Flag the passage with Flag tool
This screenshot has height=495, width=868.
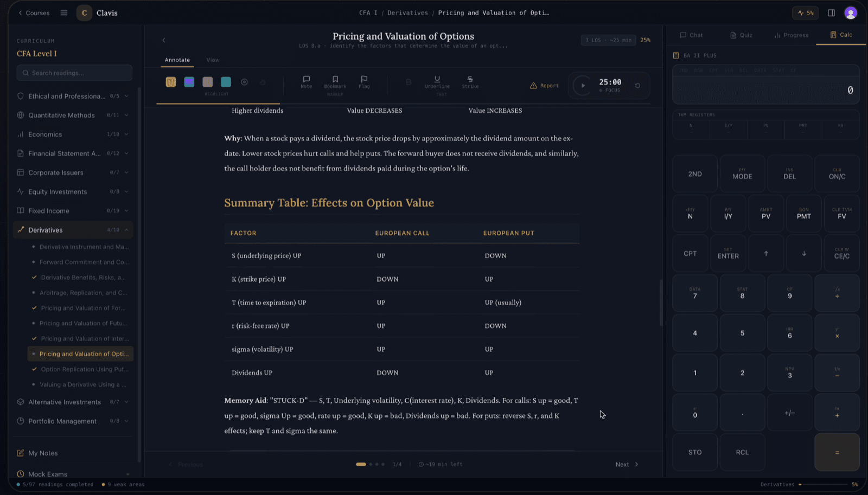click(364, 82)
